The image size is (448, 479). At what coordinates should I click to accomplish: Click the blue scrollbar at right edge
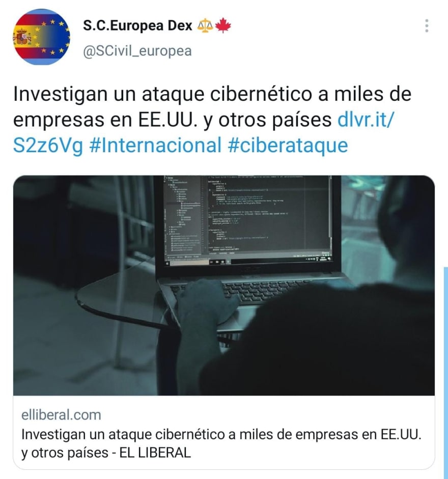pyautogui.click(x=446, y=373)
